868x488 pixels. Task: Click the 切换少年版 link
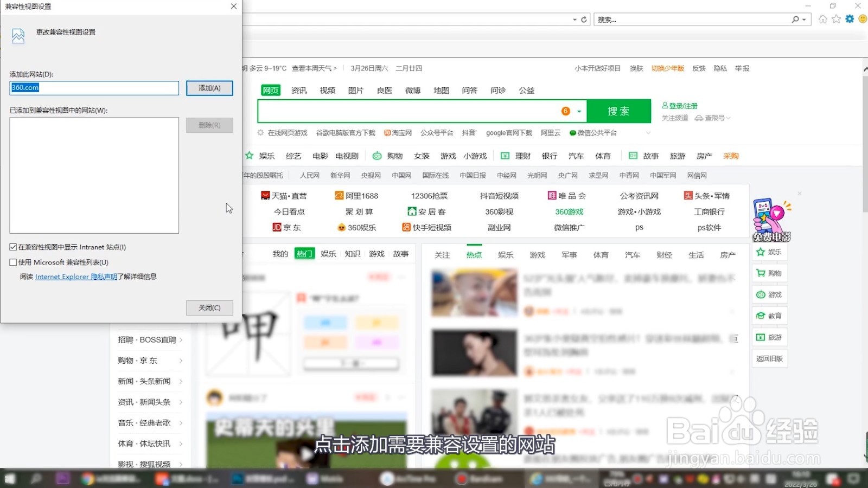point(667,68)
